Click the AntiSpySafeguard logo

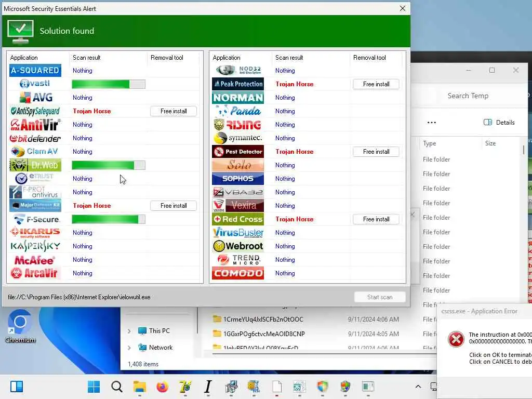(35, 111)
